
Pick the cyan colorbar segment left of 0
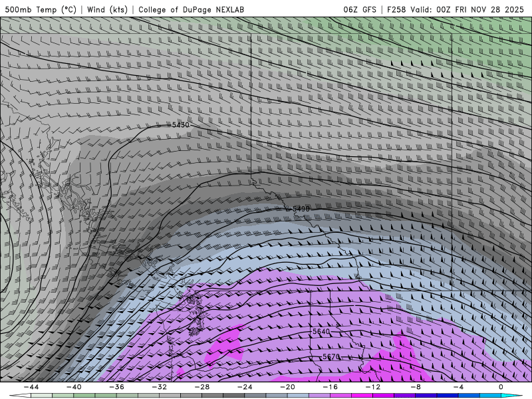click(x=491, y=396)
